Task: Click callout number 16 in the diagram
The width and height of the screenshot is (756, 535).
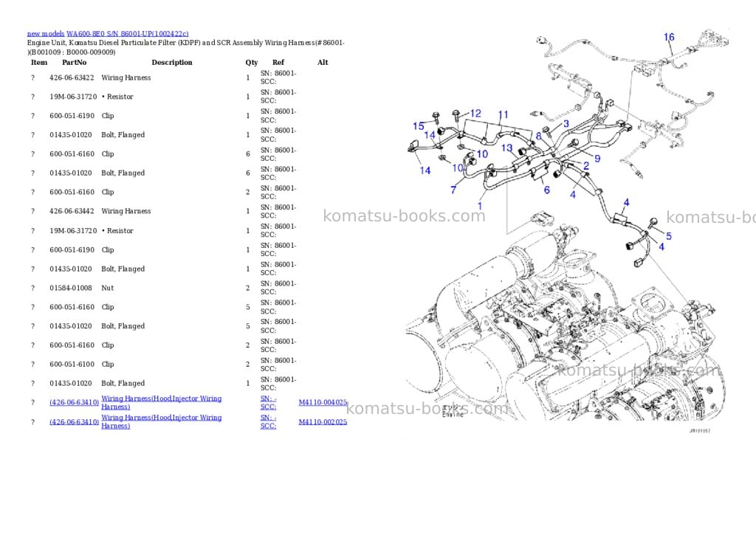Action: [x=669, y=37]
